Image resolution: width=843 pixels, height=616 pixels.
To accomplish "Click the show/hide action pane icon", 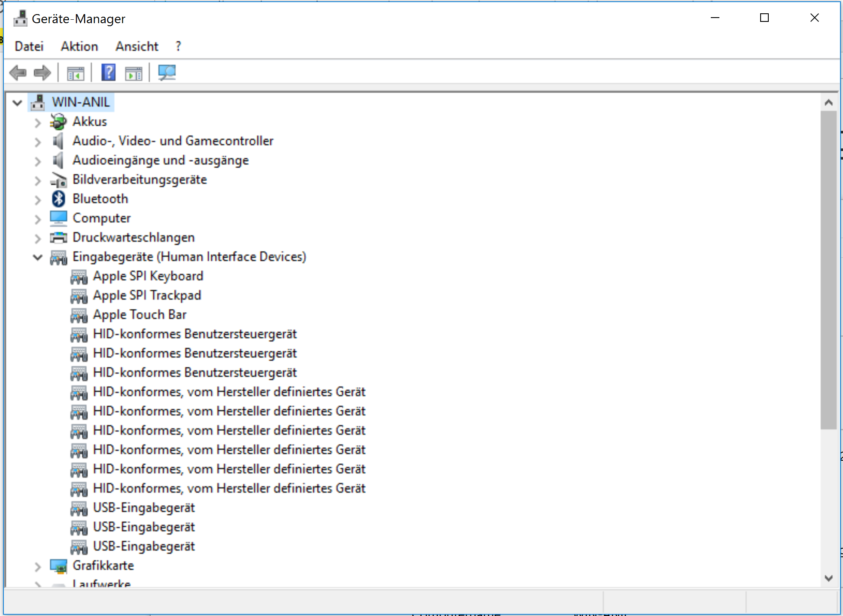I will click(133, 74).
